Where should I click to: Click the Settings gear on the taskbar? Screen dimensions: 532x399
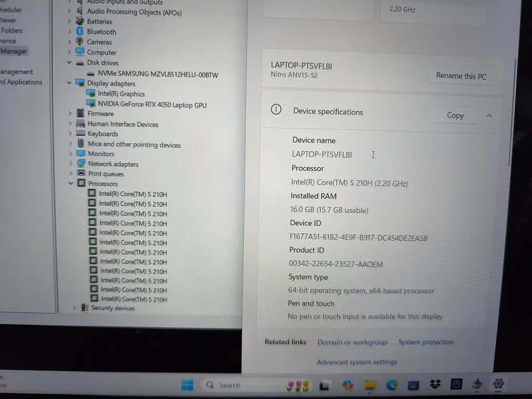click(x=498, y=384)
